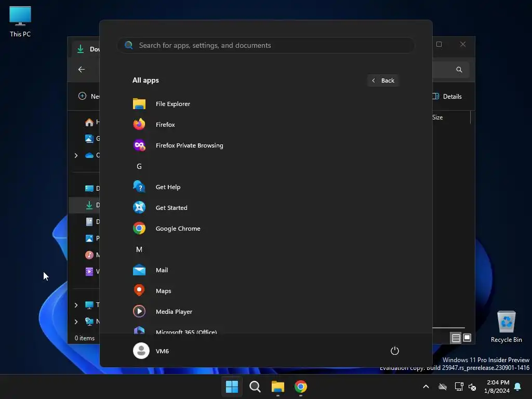The image size is (532, 399).
Task: Open the Mail app
Action: (265, 270)
